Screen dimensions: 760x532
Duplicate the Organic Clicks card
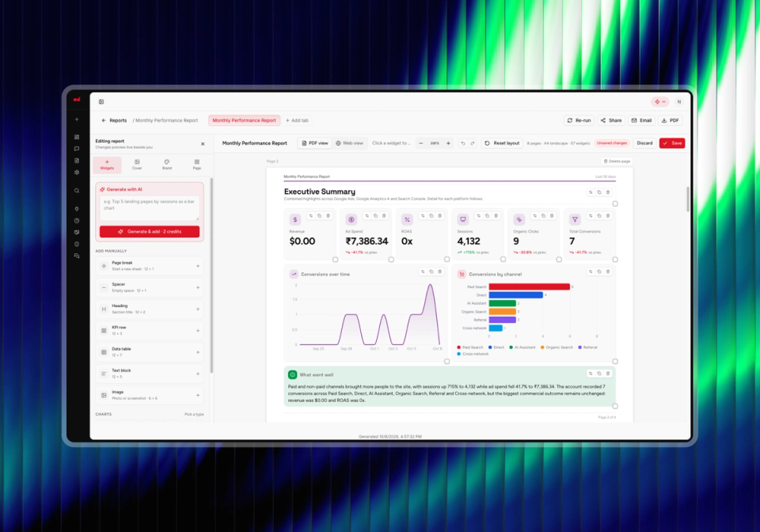pos(543,216)
